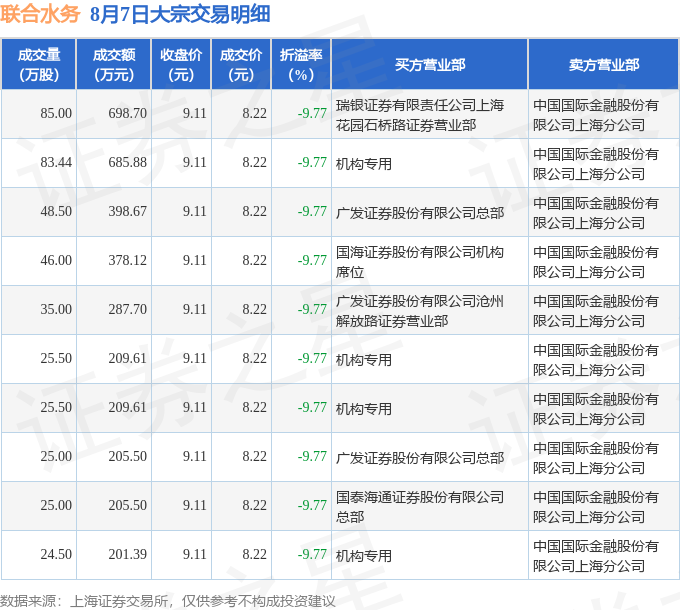Click the 287.70 amount cell
Image resolution: width=680 pixels, height=610 pixels.
(x=128, y=310)
